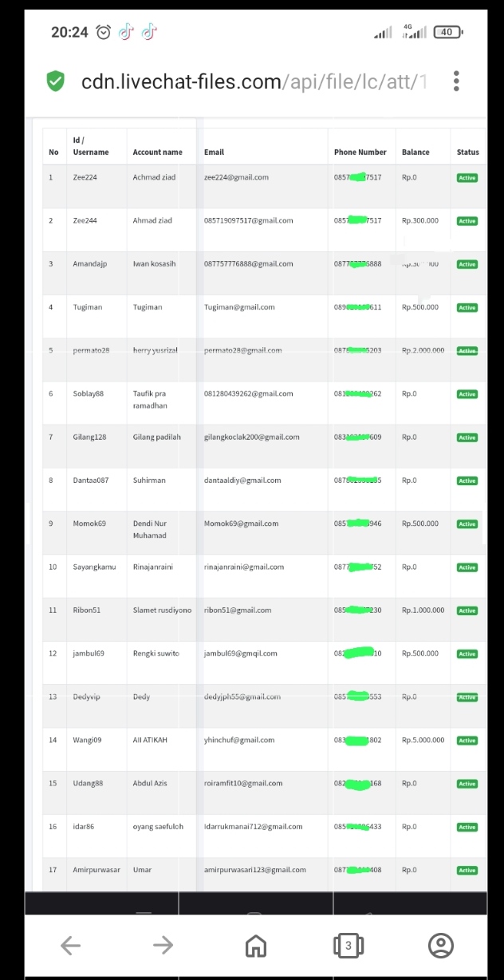504x980 pixels.
Task: Tap the alarm clock status icon
Action: point(104,32)
